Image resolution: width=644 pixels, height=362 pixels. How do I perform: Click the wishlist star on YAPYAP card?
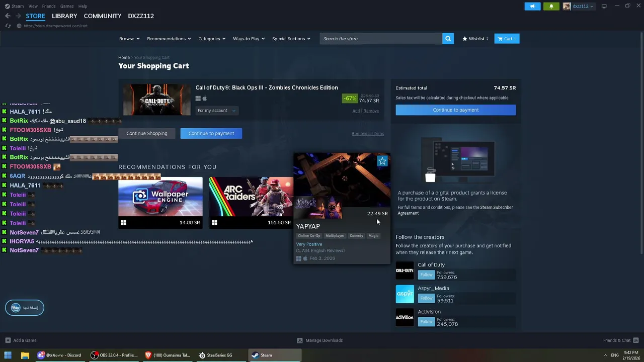click(x=382, y=161)
